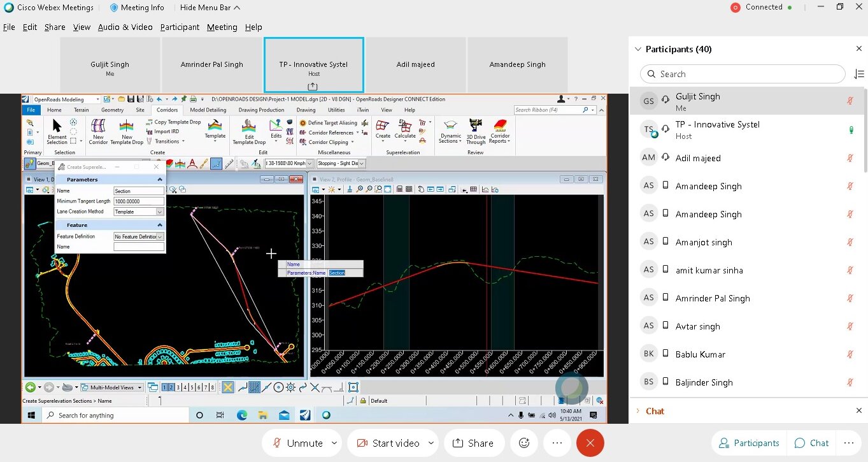
Task: Click the Chat button in the bottom right corner
Action: [x=812, y=443]
